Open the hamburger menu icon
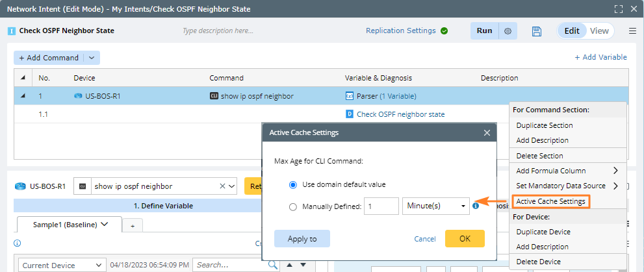Screen dimensions: 644x272 tap(632, 31)
